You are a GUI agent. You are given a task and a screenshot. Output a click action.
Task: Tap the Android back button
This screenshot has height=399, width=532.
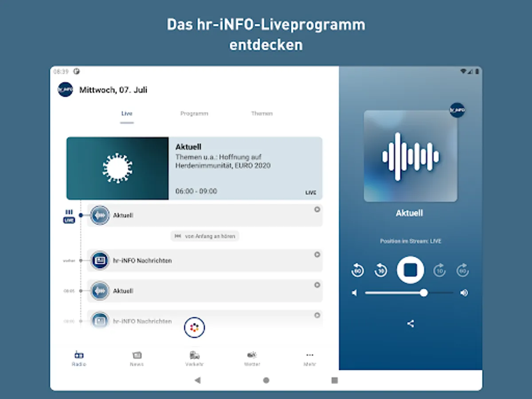pos(198,380)
